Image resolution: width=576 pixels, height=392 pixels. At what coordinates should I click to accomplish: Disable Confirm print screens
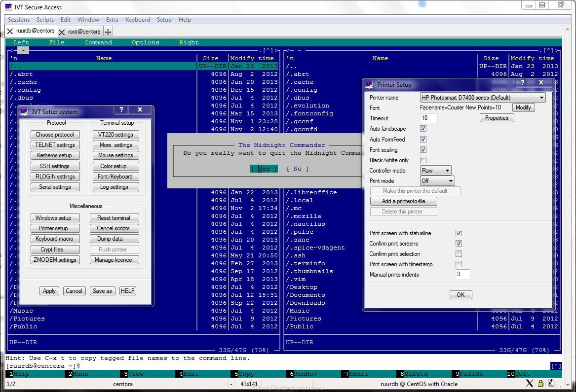[459, 244]
